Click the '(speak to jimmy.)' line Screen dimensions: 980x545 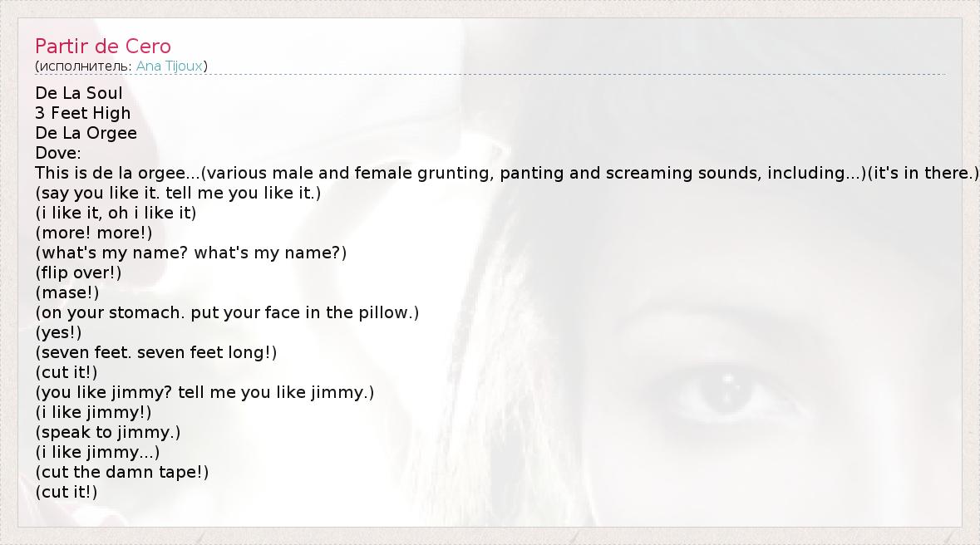pos(108,432)
